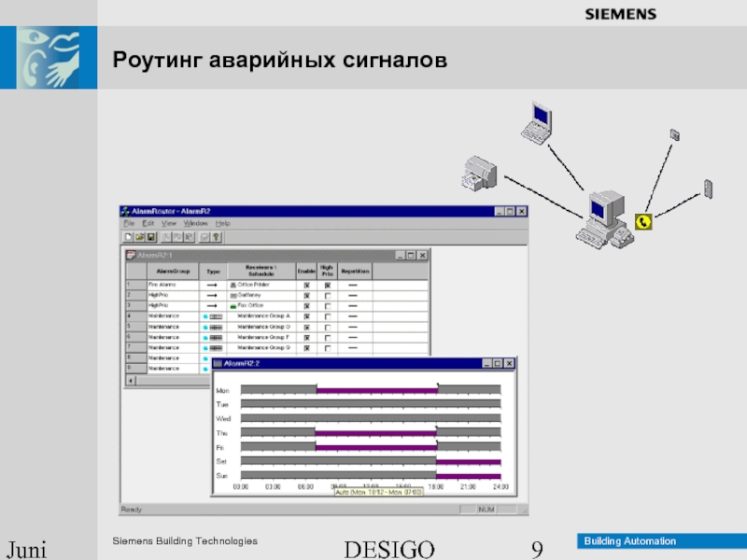Click the Cut scissors toolbar icon
The image size is (747, 560).
[166, 237]
